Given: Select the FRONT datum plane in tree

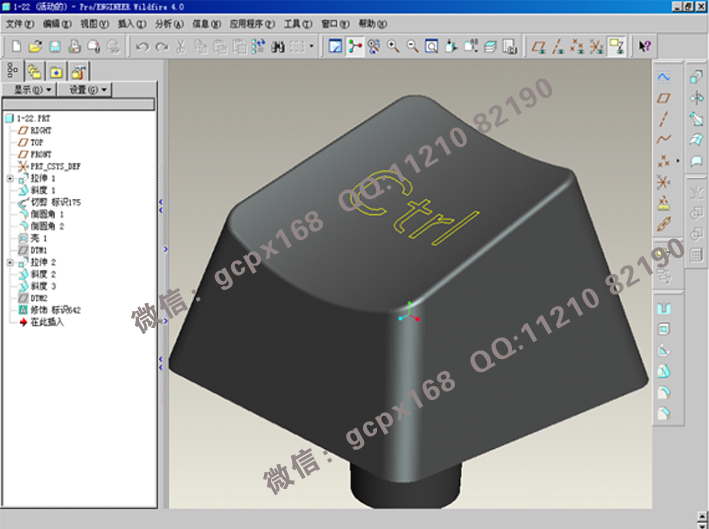Looking at the screenshot, I should tap(42, 154).
